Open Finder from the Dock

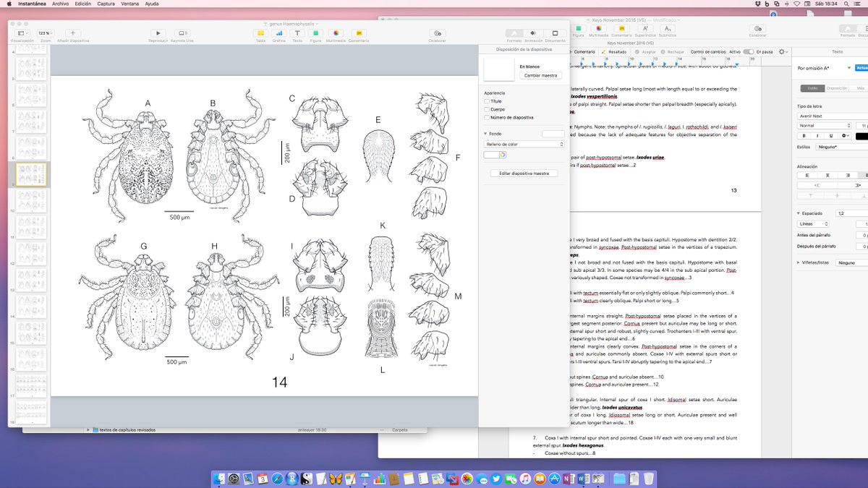221,478
